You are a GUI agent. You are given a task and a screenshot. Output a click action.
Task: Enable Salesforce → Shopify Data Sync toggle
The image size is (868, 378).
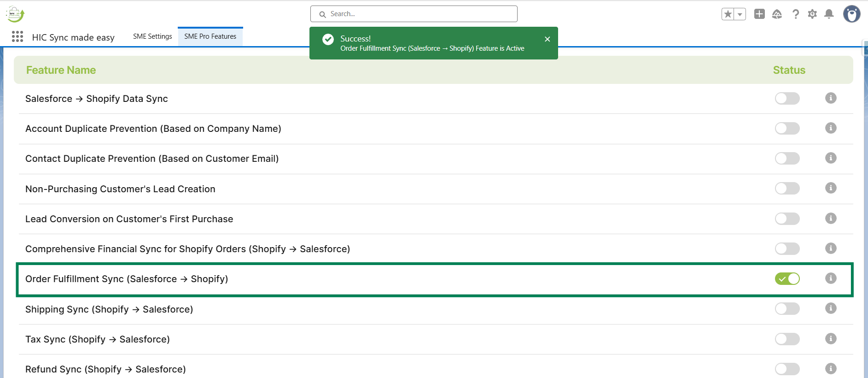(787, 98)
